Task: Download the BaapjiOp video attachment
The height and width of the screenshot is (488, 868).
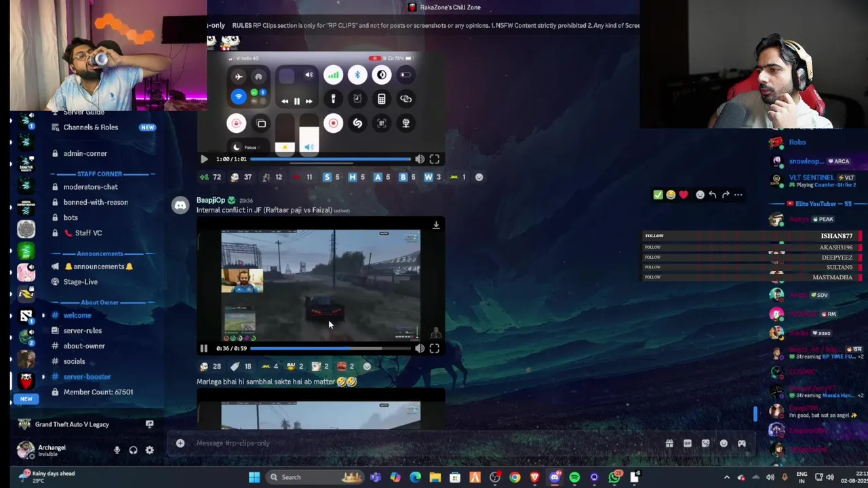Action: click(x=436, y=225)
